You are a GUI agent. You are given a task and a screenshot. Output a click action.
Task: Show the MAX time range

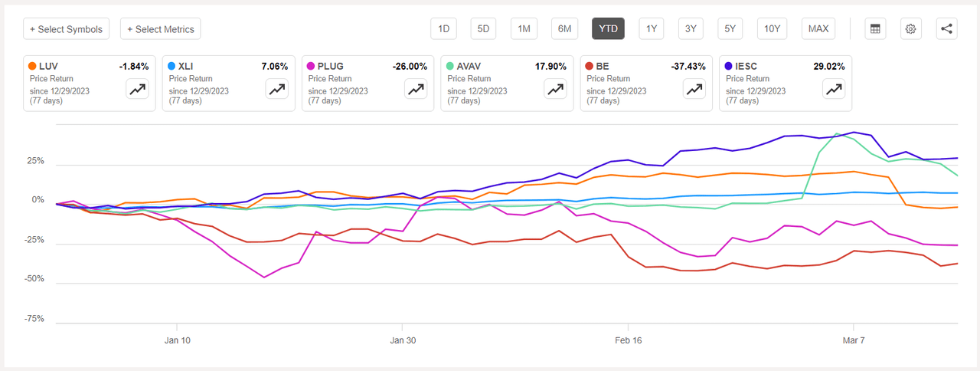click(x=818, y=29)
